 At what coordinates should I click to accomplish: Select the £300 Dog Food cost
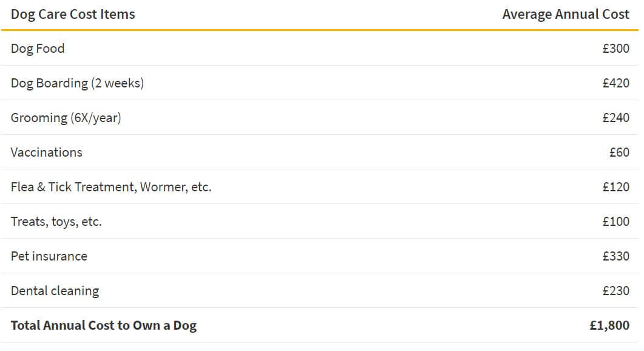615,49
